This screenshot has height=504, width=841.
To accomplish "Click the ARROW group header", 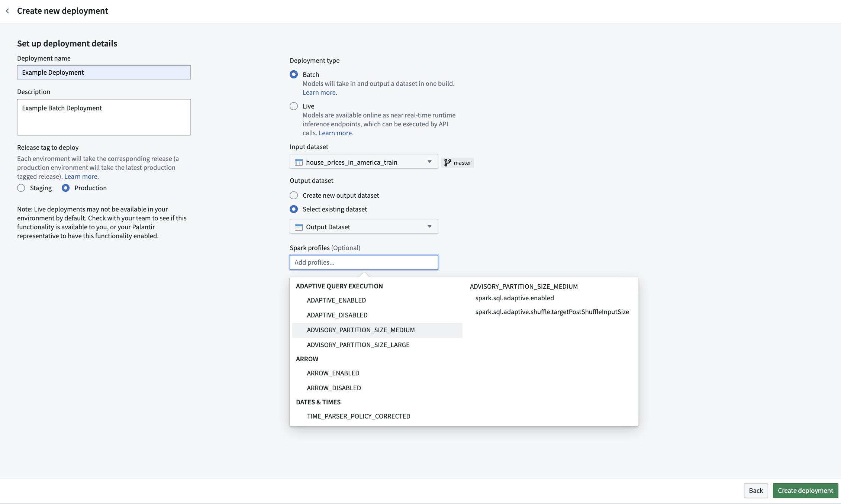I will coord(307,359).
